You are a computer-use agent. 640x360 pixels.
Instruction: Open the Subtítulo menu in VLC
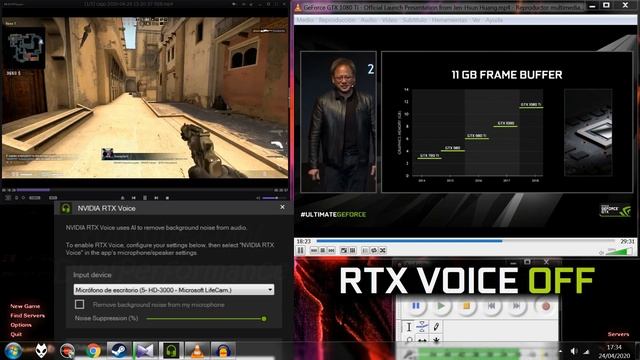[415, 20]
